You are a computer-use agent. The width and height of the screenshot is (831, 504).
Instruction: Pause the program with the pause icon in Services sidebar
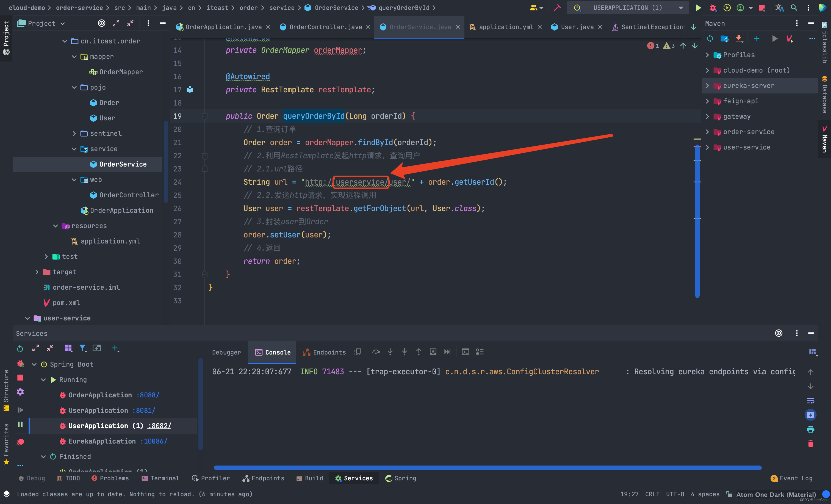(20, 424)
